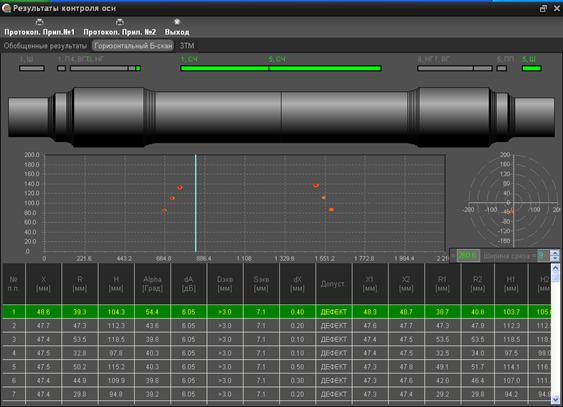Exit using the Выход toolbar button
Image resolution: width=563 pixels, height=407 pixels.
177,27
